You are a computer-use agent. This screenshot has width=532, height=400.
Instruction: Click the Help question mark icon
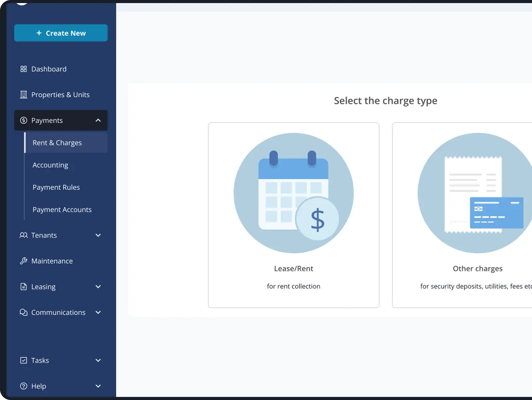click(x=23, y=386)
